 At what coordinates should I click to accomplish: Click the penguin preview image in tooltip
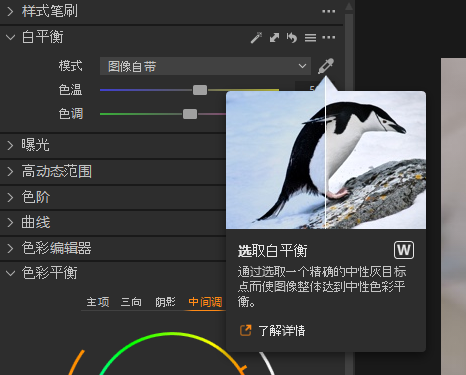click(326, 160)
